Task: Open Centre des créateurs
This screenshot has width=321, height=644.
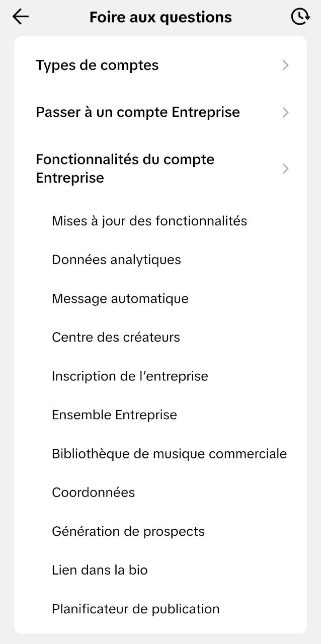Action: tap(116, 337)
